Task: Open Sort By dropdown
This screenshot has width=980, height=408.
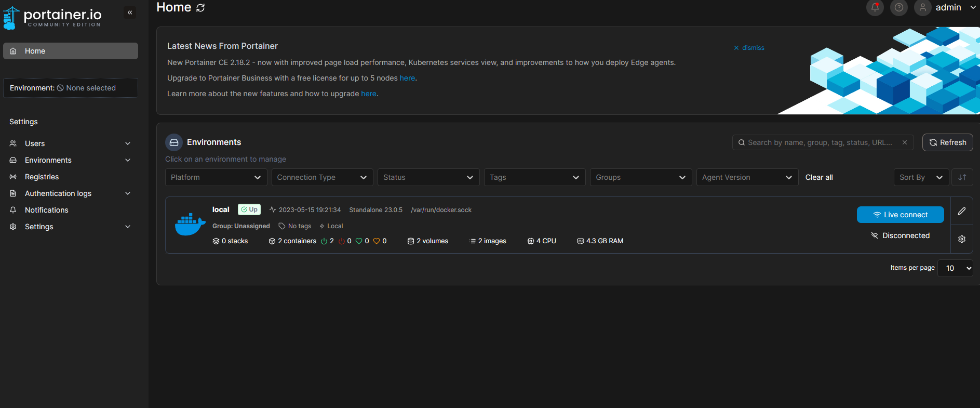Action: 921,177
